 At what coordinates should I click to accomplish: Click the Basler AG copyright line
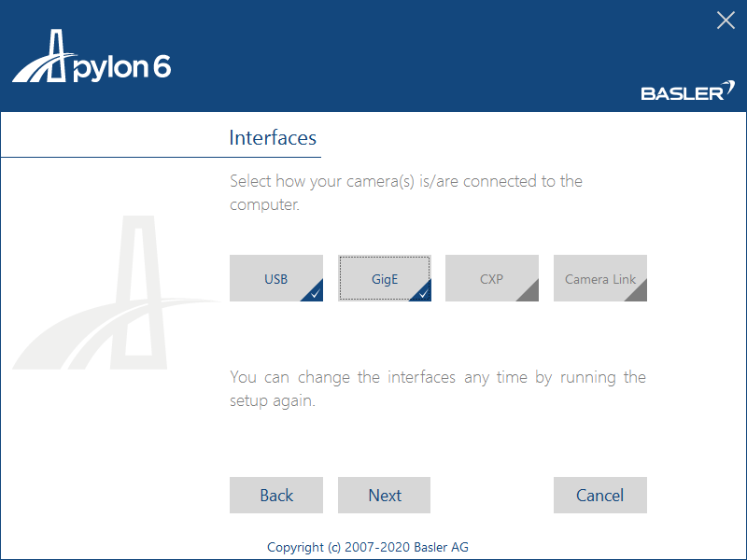pyautogui.click(x=373, y=547)
